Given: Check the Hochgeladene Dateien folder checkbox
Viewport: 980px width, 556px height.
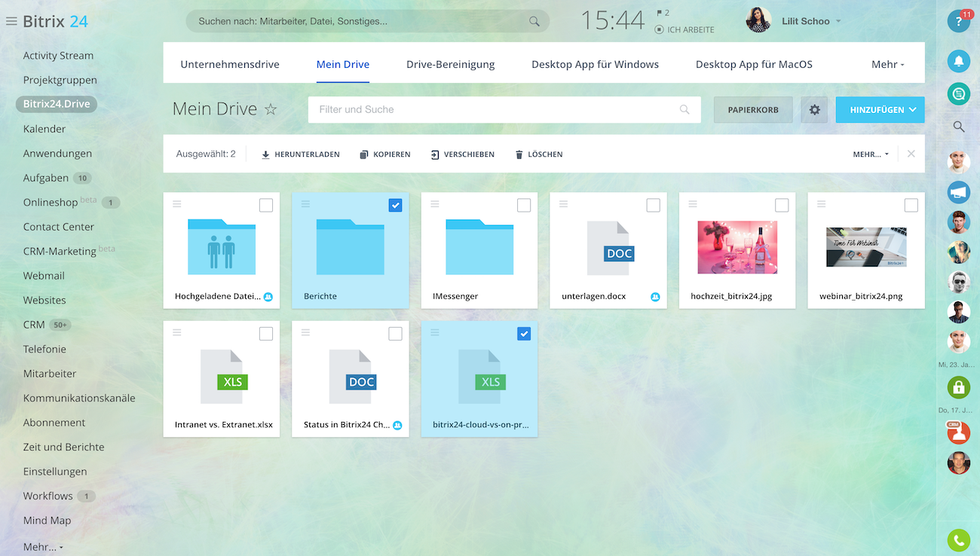Looking at the screenshot, I should 266,205.
